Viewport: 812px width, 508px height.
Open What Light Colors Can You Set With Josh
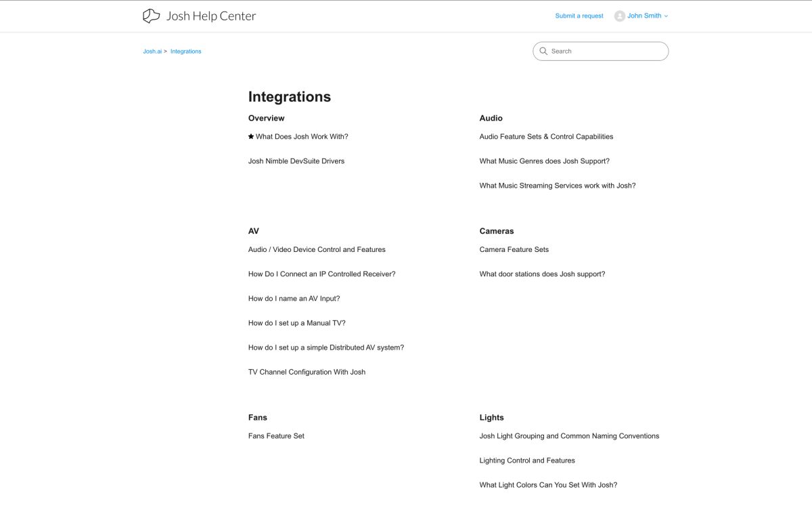click(x=548, y=485)
